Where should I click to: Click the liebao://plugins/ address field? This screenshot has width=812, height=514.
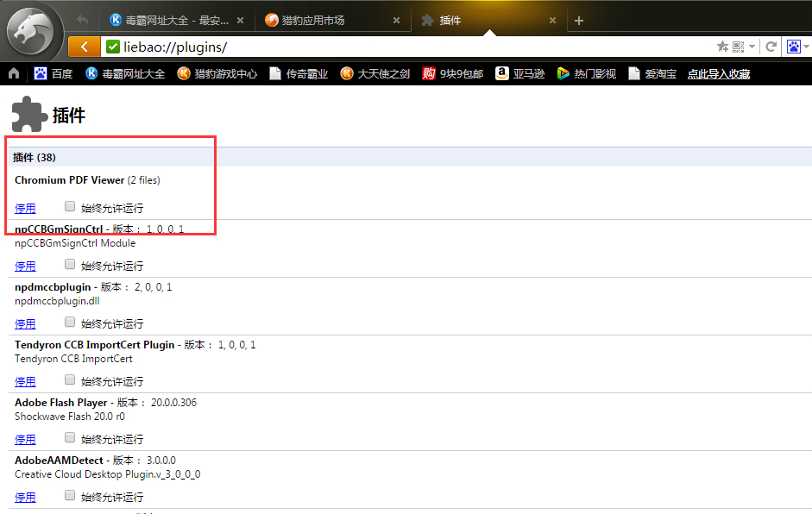click(x=414, y=47)
